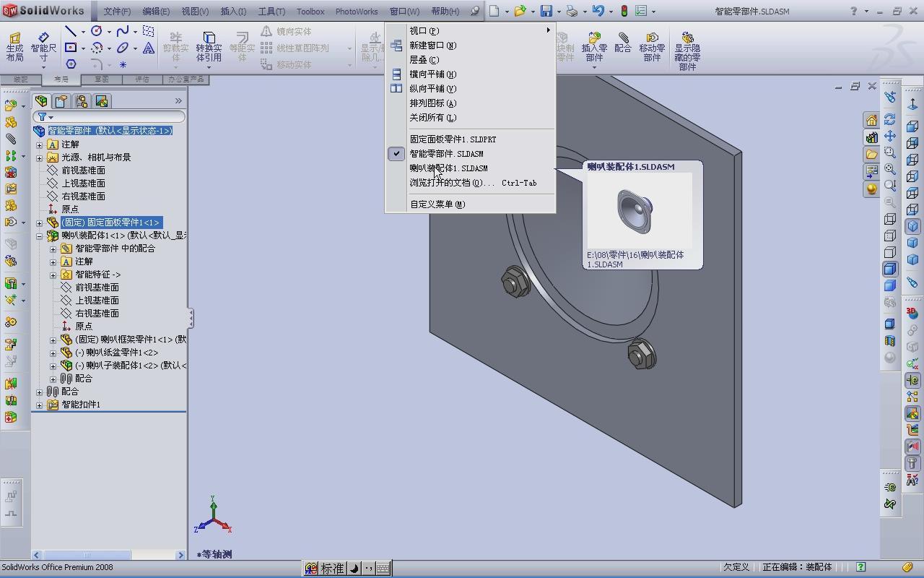
Task: Choose 新建窗口(N) from the window menu
Action: [x=471, y=46]
